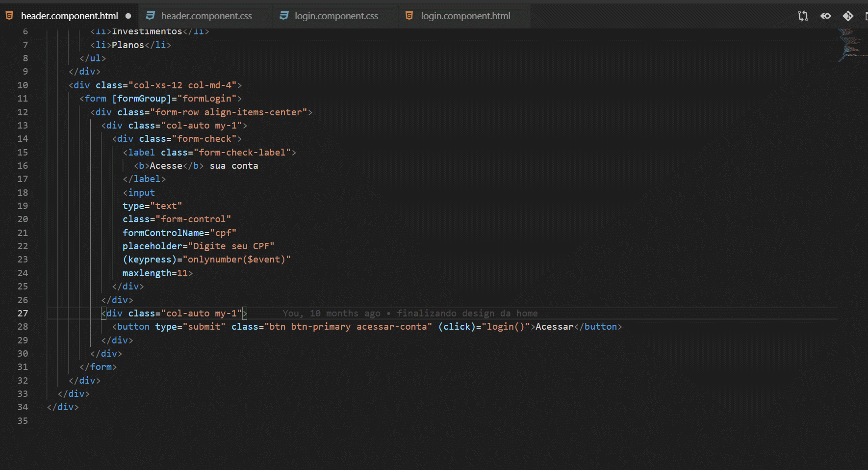The image size is (868, 470).
Task: Click closing </div> on line 25
Action: (x=128, y=286)
